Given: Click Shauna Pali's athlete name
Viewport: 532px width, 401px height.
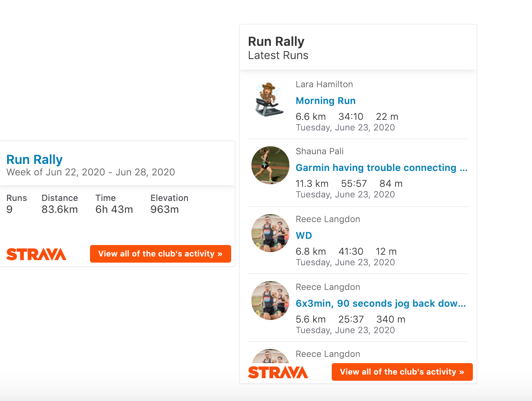Looking at the screenshot, I should (319, 151).
